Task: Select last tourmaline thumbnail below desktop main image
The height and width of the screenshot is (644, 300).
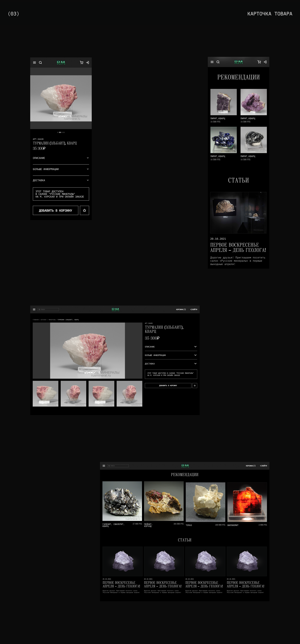Action: [x=129, y=393]
